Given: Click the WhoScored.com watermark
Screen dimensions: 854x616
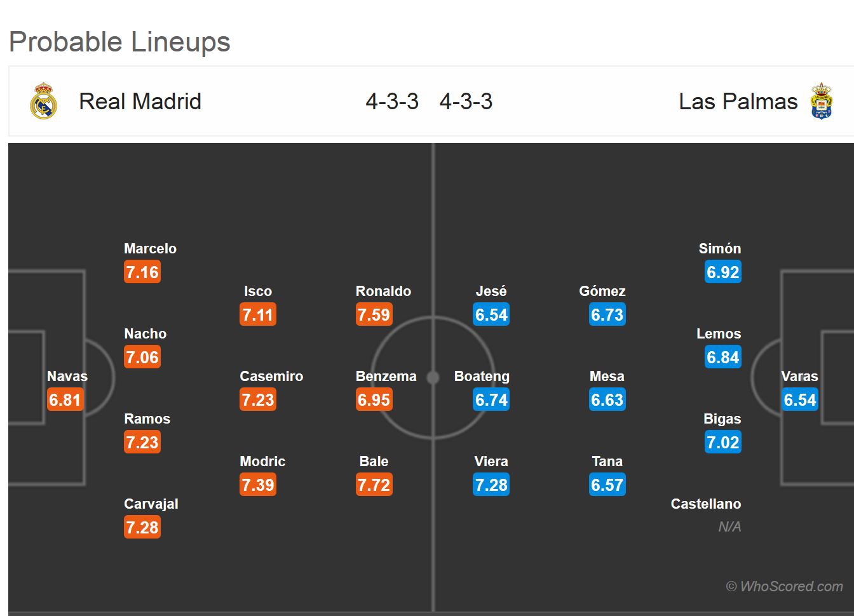Looking at the screenshot, I should point(784,587).
